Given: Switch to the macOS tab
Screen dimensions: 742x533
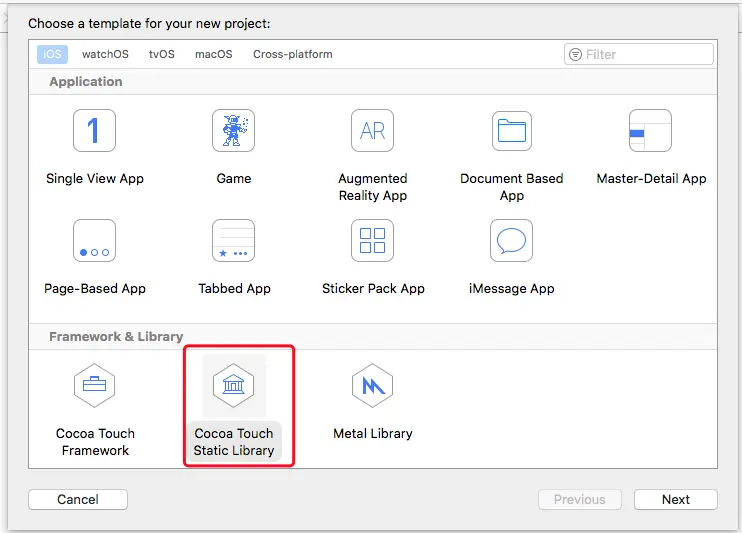Looking at the screenshot, I should [213, 54].
